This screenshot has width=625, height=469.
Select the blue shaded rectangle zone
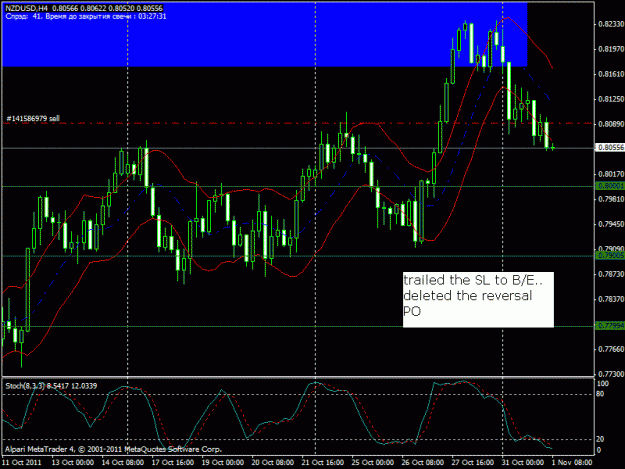tap(265, 35)
